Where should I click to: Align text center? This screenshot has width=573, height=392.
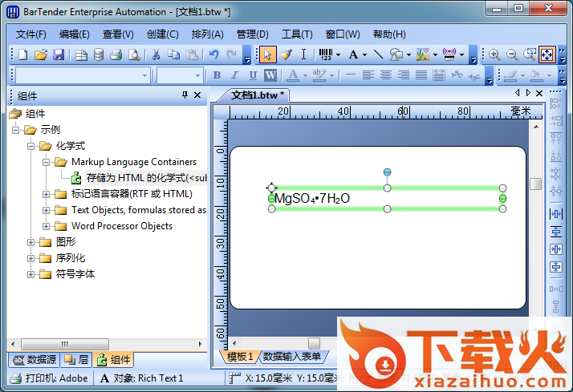point(386,75)
